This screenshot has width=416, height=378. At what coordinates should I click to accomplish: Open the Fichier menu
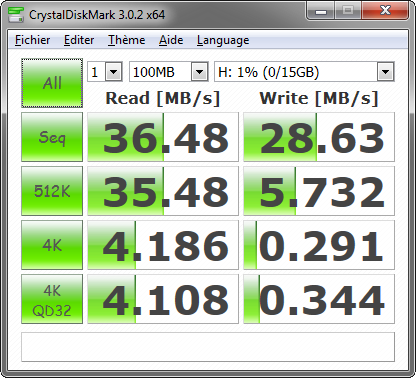pyautogui.click(x=32, y=40)
